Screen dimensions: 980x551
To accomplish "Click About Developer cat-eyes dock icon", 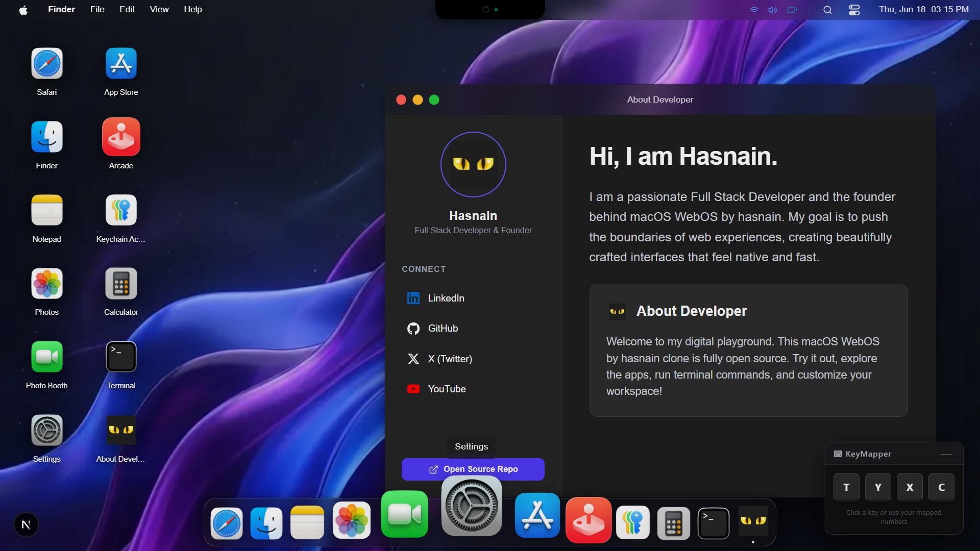I will tap(753, 521).
